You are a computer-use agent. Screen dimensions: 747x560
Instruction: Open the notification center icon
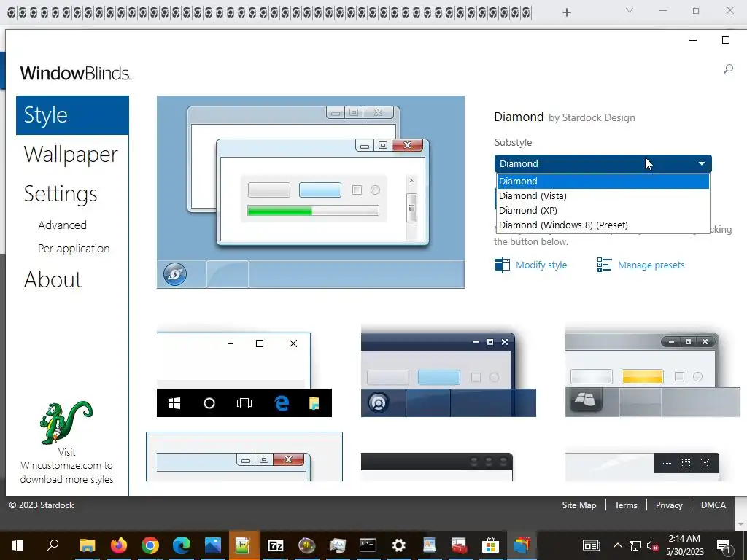click(724, 545)
